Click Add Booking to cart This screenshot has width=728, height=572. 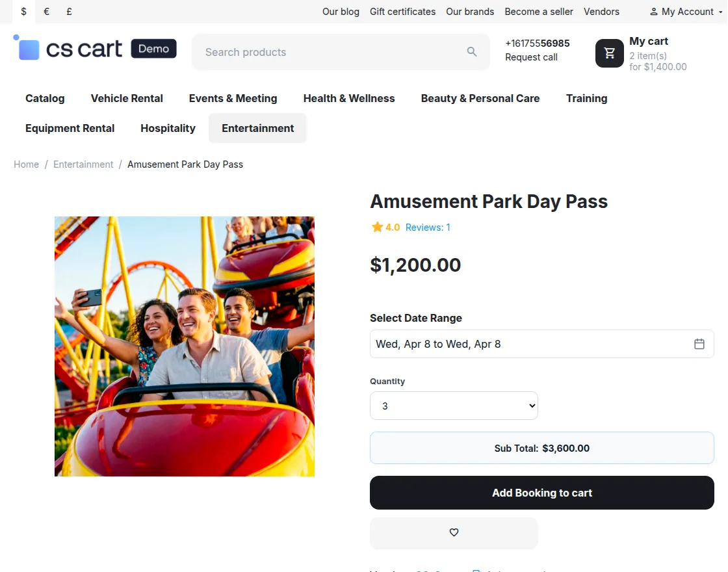pyautogui.click(x=541, y=493)
